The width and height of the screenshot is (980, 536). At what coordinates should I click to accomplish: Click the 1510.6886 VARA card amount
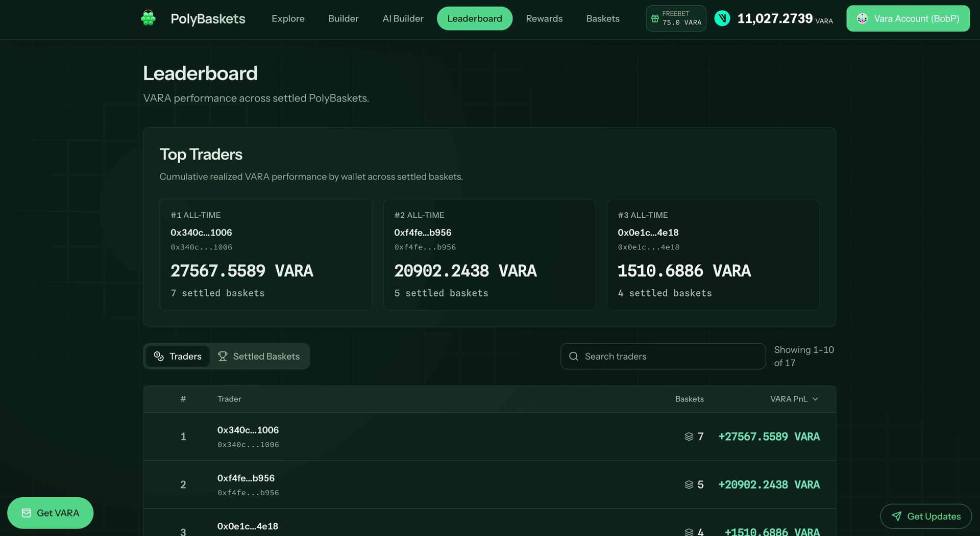[684, 271]
